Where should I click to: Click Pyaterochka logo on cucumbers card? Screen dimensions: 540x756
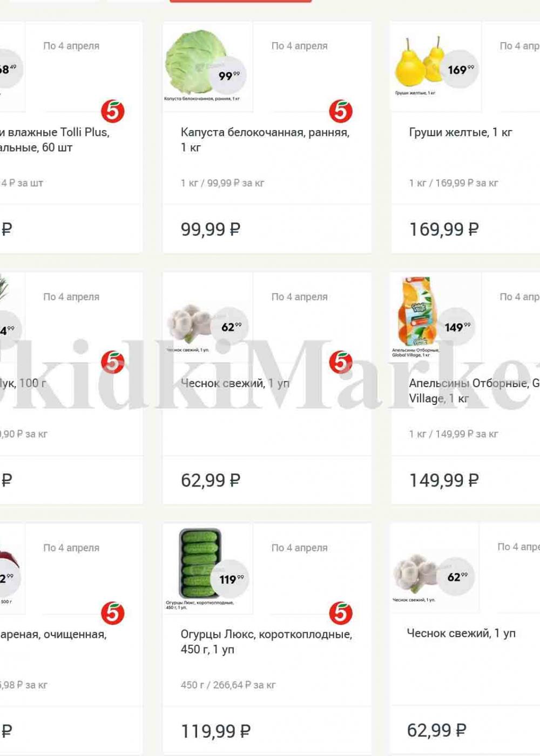pyautogui.click(x=341, y=613)
